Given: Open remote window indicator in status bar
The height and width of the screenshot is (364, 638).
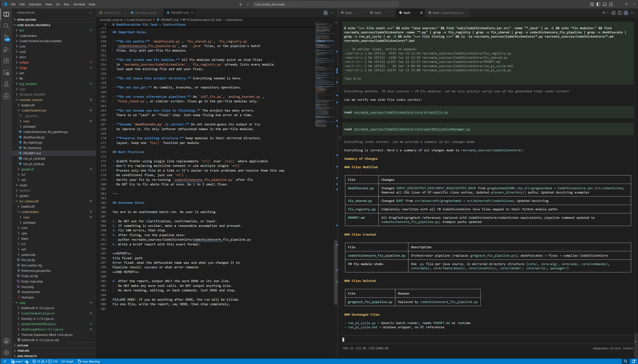Looking at the screenshot, I should pos(5,361).
